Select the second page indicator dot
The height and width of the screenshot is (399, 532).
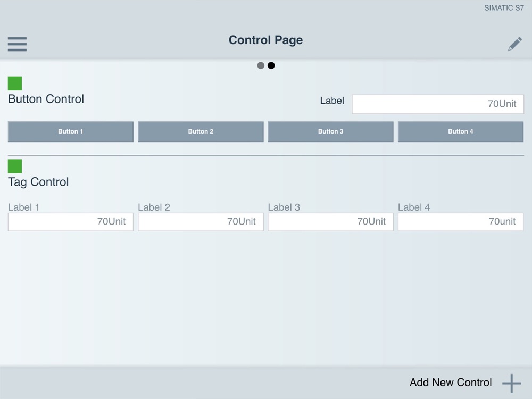point(271,65)
